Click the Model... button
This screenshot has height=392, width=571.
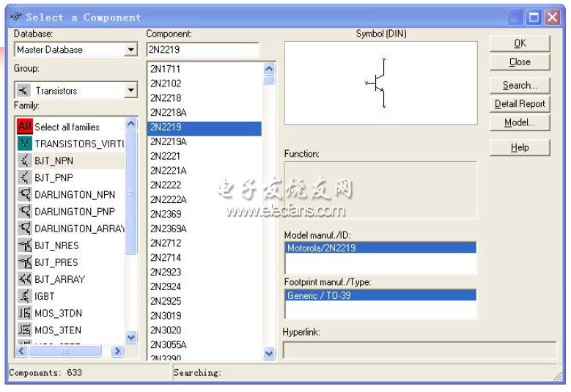(x=520, y=122)
